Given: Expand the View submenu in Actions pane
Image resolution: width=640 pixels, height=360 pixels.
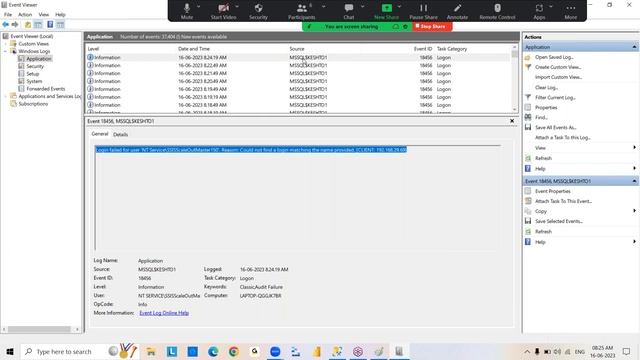Looking at the screenshot, I should tap(634, 147).
